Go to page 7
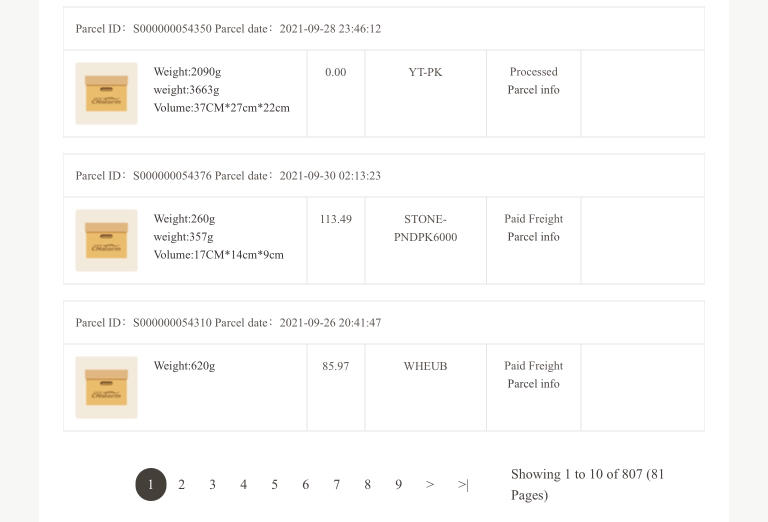This screenshot has width=768, height=522. click(x=336, y=485)
